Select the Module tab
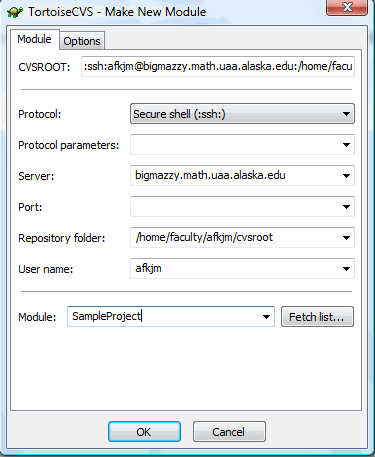The width and height of the screenshot is (375, 457). 34,39
